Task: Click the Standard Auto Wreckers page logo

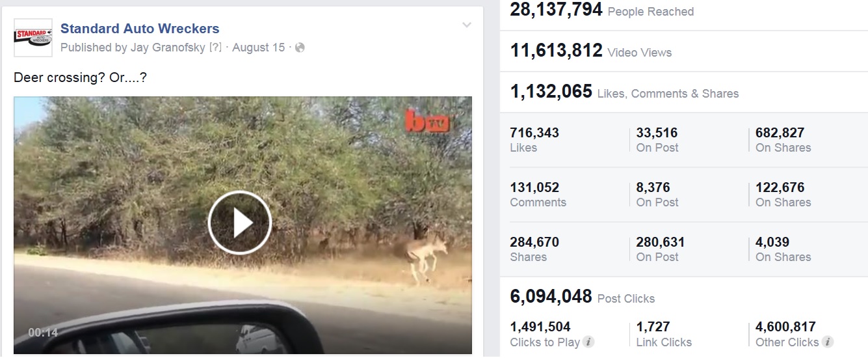Action: click(33, 38)
